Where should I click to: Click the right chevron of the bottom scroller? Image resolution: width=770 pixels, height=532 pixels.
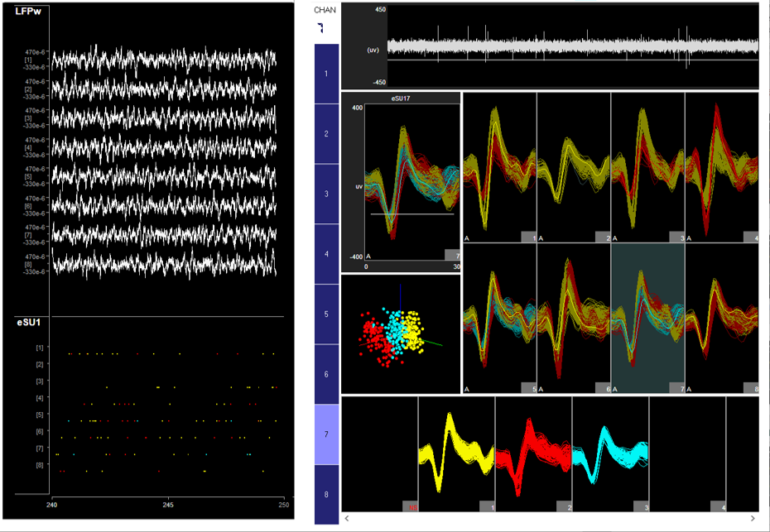(x=752, y=516)
